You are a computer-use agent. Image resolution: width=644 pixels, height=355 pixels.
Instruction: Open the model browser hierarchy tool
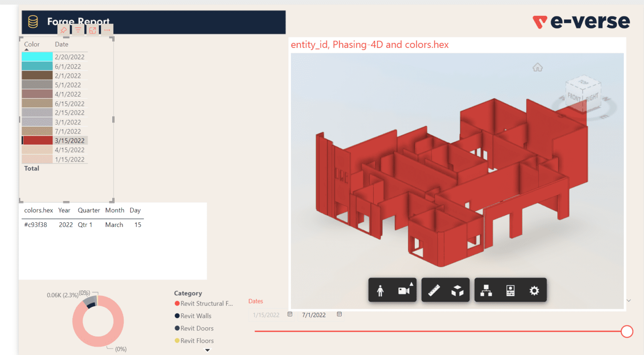pyautogui.click(x=486, y=290)
